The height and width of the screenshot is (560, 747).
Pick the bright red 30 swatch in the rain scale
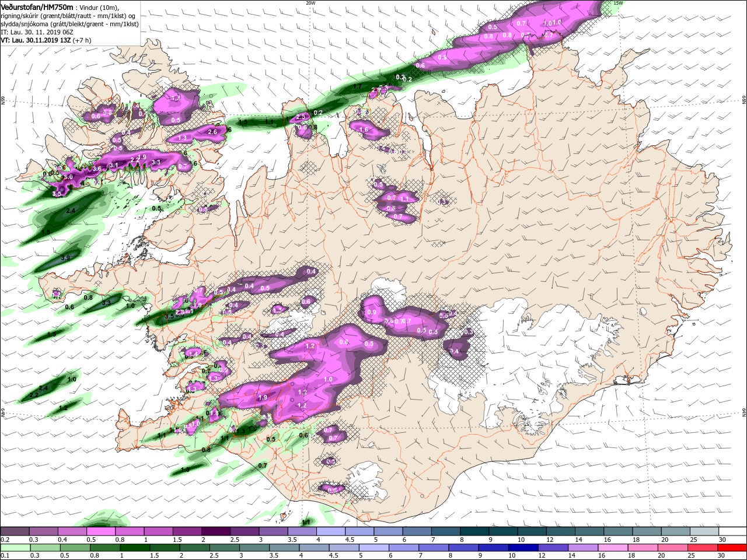click(732, 548)
